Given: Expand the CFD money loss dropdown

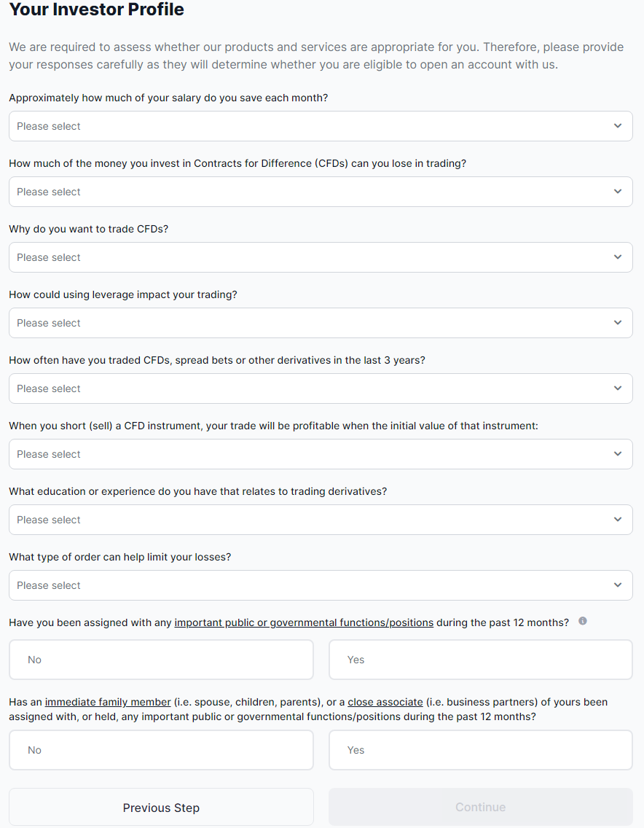Looking at the screenshot, I should pyautogui.click(x=321, y=192).
